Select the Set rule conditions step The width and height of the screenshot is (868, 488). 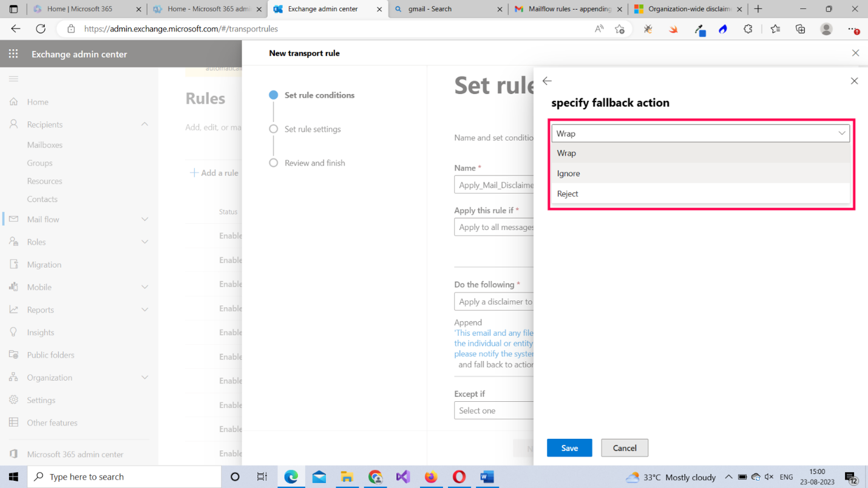tap(319, 95)
